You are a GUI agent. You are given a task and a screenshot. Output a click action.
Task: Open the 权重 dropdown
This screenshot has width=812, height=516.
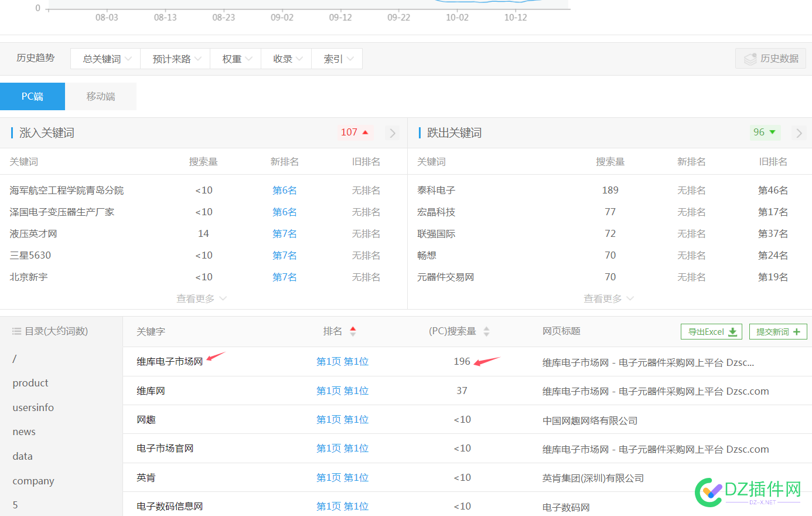pos(236,59)
